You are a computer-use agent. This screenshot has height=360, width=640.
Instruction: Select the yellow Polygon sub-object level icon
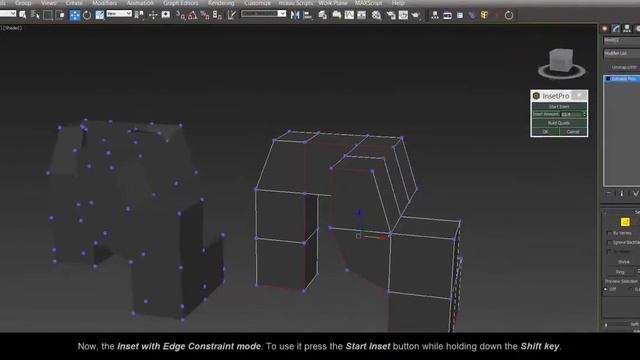625,222
